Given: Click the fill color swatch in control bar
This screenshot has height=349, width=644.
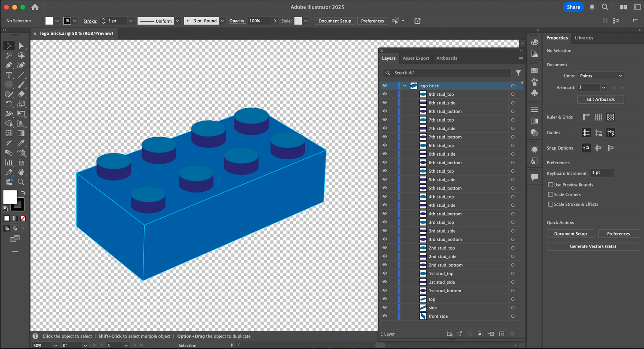Looking at the screenshot, I should point(49,21).
